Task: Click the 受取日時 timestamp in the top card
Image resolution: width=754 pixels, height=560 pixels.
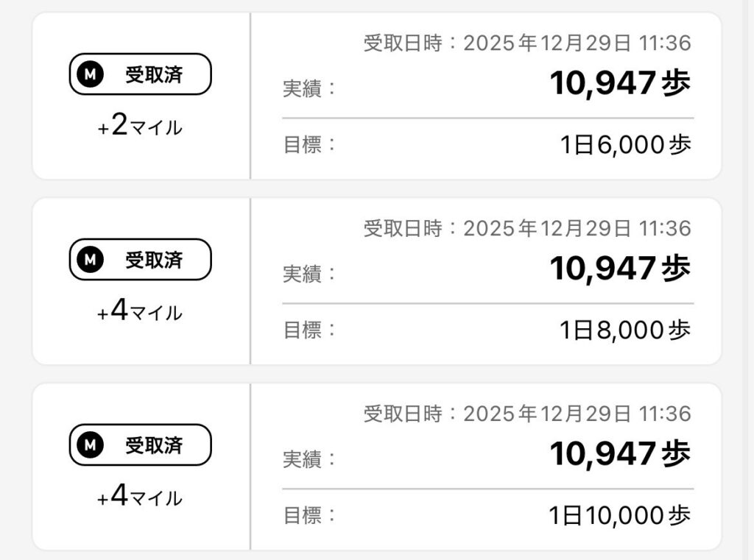Action: tap(527, 44)
